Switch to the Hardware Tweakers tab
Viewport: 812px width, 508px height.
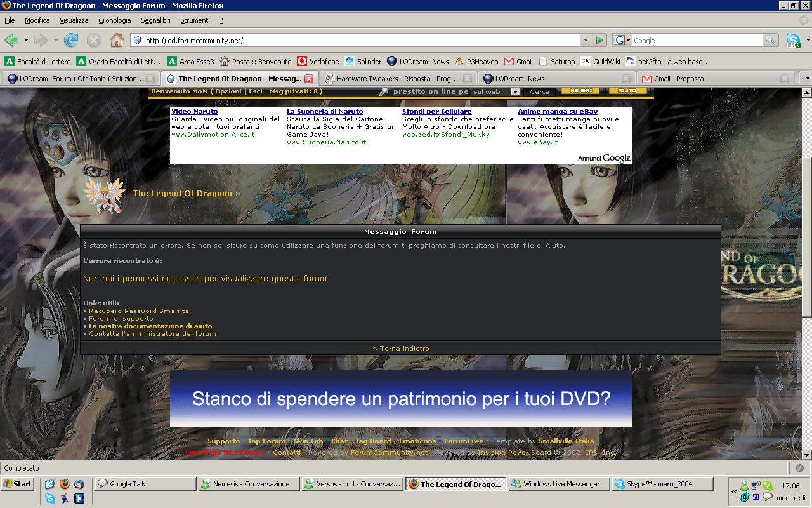coord(397,79)
